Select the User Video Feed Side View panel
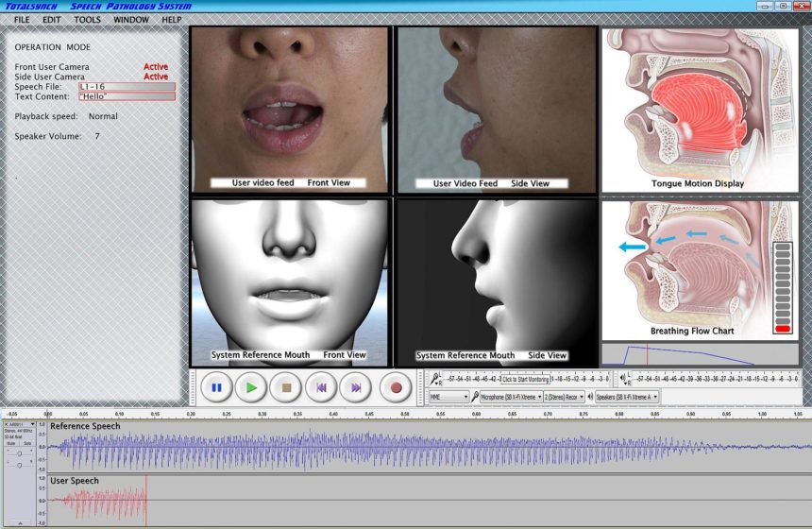The image size is (812, 529). point(497,110)
